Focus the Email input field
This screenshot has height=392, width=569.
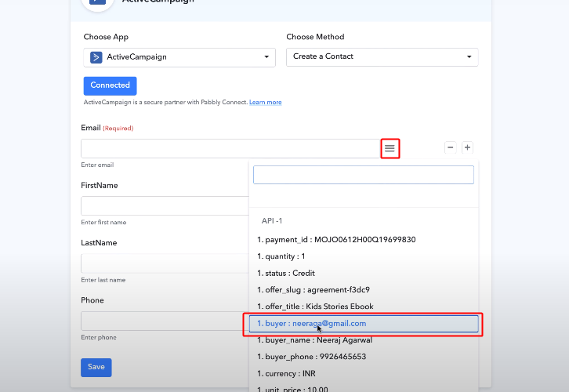[230, 148]
